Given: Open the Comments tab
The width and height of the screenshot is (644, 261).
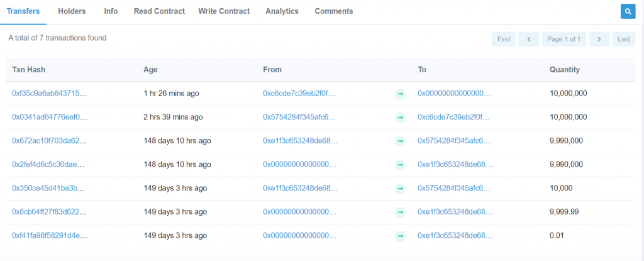Looking at the screenshot, I should 334,11.
